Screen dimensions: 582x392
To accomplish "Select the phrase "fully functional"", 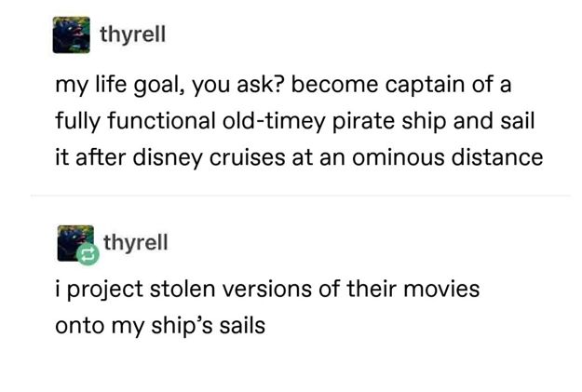I will (133, 121).
